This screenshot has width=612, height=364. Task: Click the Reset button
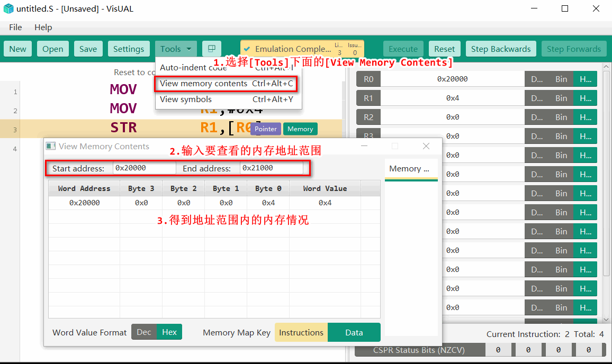pos(445,49)
